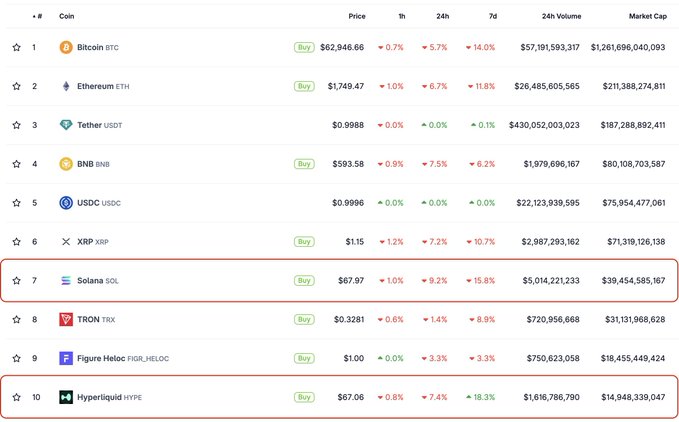
Task: Star XRP in the watchlist
Action: pyautogui.click(x=16, y=242)
